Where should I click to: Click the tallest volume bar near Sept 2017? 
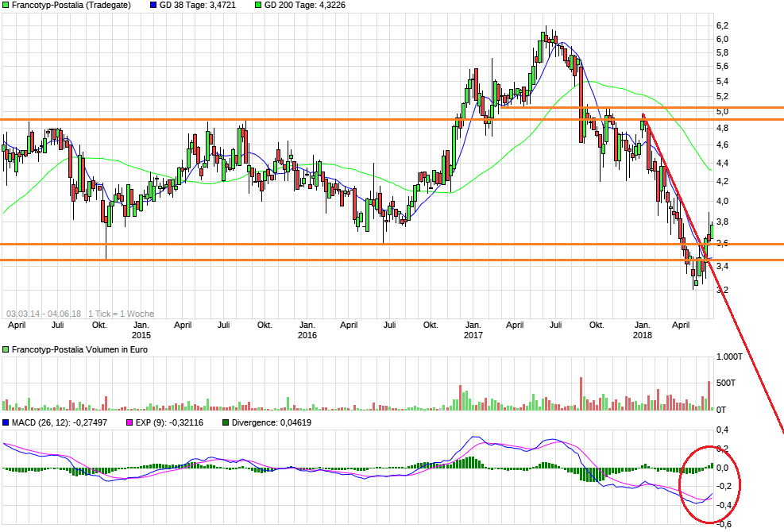581,394
